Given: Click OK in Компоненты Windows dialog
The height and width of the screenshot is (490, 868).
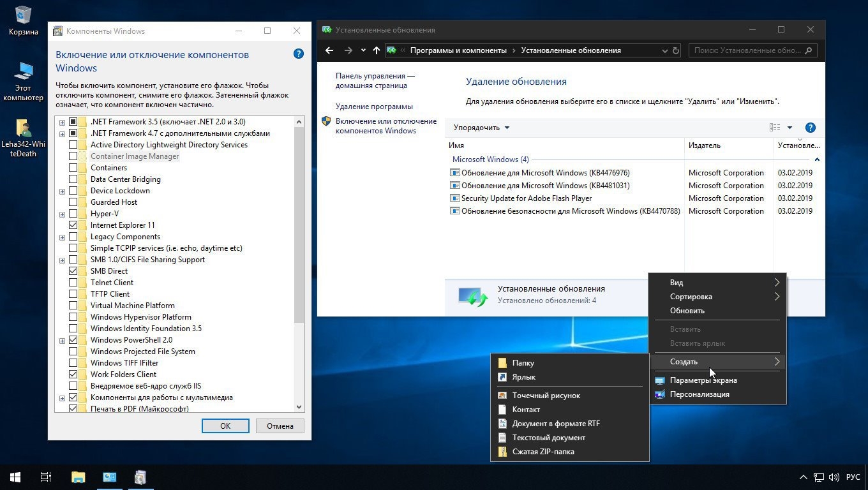Looking at the screenshot, I should pyautogui.click(x=225, y=426).
